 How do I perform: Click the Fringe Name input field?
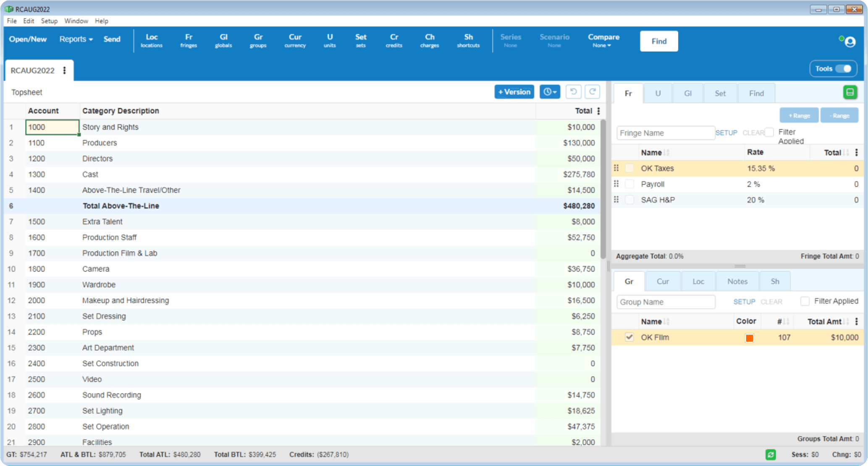pyautogui.click(x=665, y=133)
